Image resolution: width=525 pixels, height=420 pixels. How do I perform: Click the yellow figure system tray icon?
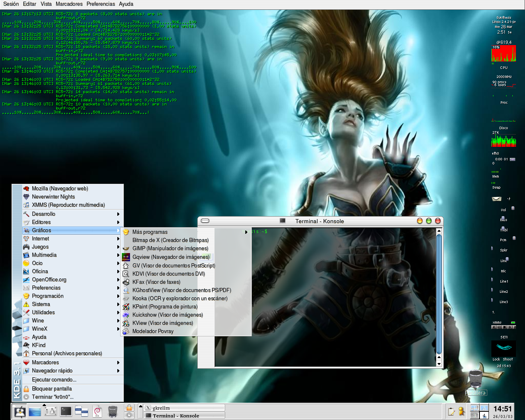461,411
